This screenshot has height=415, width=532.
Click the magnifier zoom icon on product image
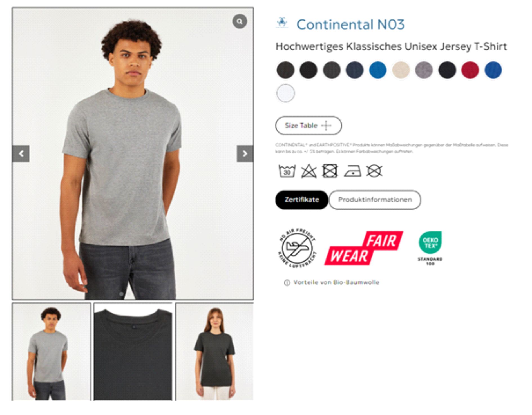tap(240, 21)
